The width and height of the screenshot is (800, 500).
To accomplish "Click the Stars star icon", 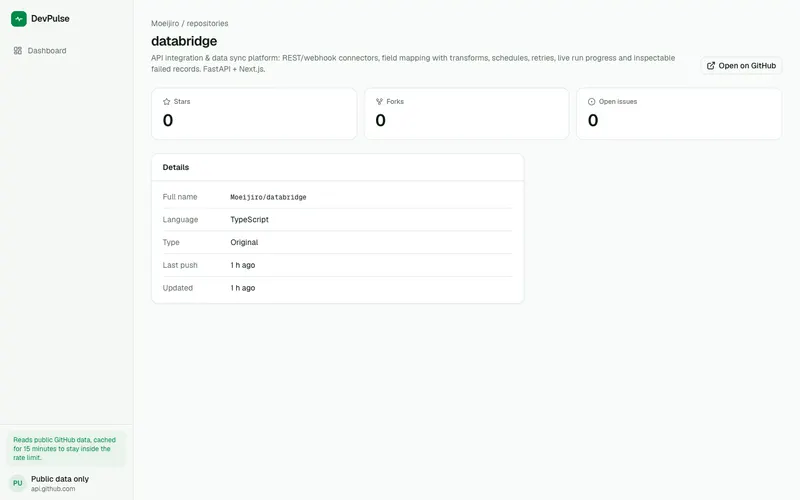I will [166, 102].
